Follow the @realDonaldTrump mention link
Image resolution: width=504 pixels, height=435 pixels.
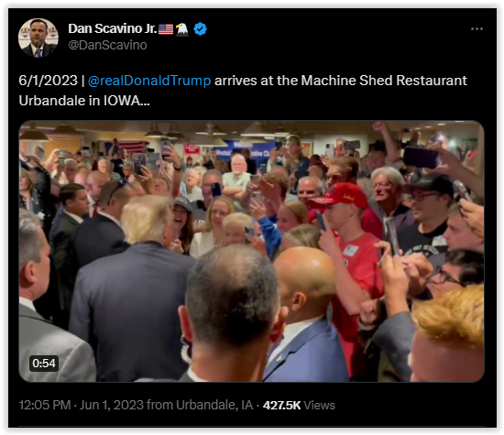click(149, 81)
